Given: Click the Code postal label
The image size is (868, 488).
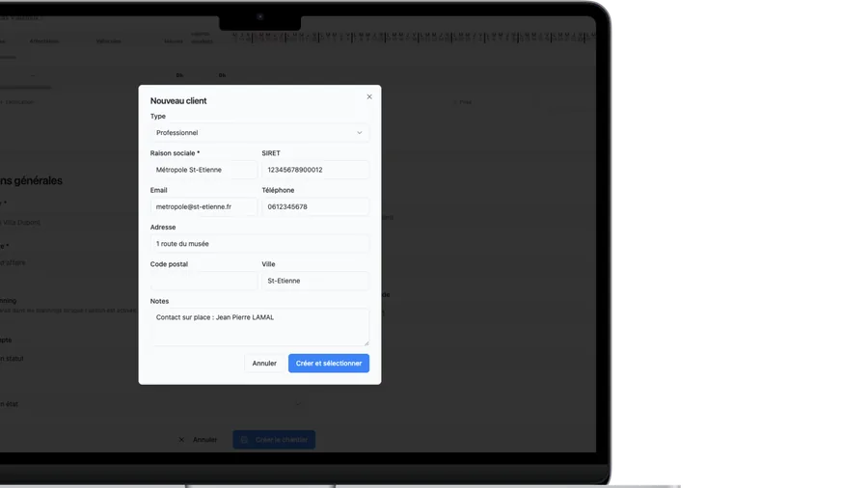Looking at the screenshot, I should pos(169,264).
